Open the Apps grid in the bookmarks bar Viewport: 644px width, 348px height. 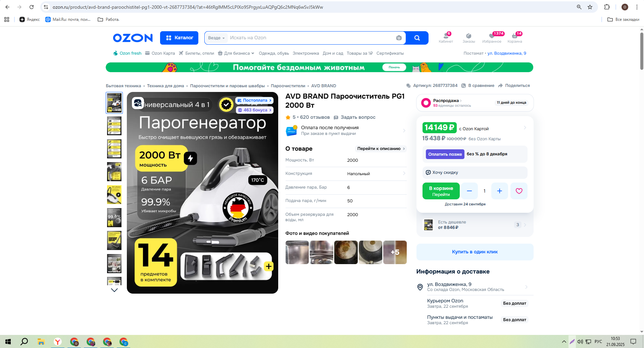[7, 19]
